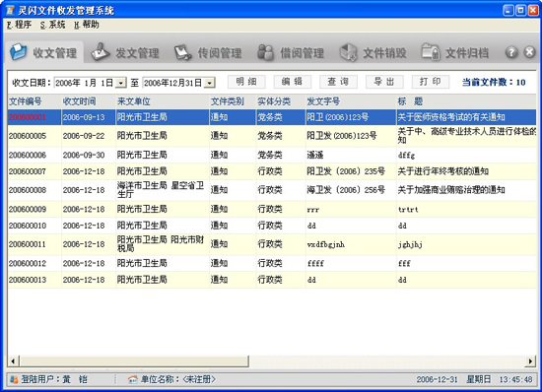
Task: Click the 明细 button
Action: pos(246,82)
